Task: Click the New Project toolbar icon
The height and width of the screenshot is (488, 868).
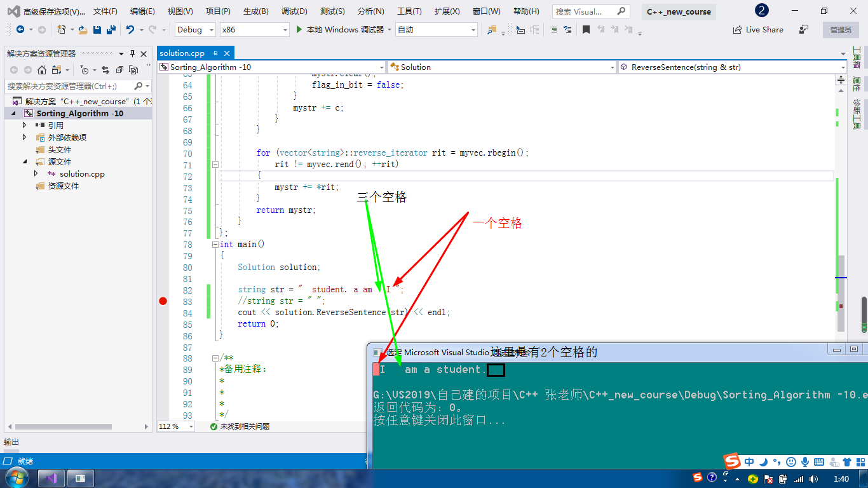Action: coord(62,30)
